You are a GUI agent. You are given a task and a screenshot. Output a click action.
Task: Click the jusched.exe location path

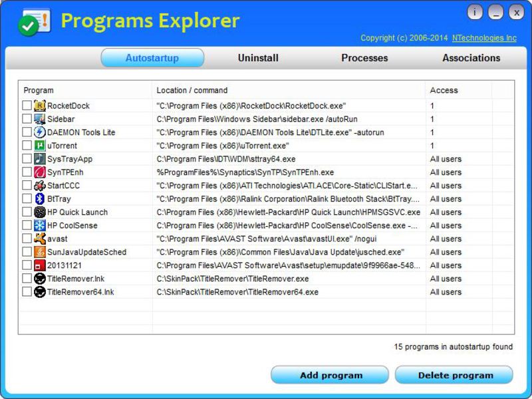click(x=280, y=252)
